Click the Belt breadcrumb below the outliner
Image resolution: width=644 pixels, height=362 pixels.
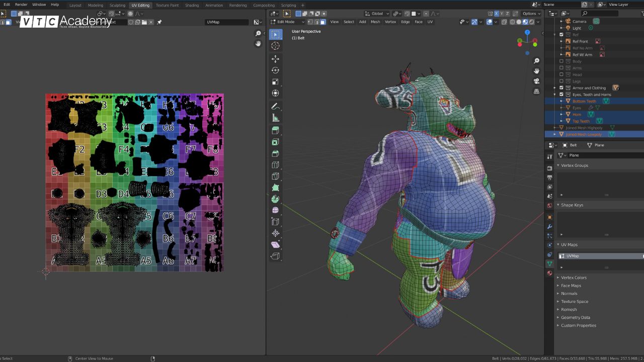pos(573,145)
